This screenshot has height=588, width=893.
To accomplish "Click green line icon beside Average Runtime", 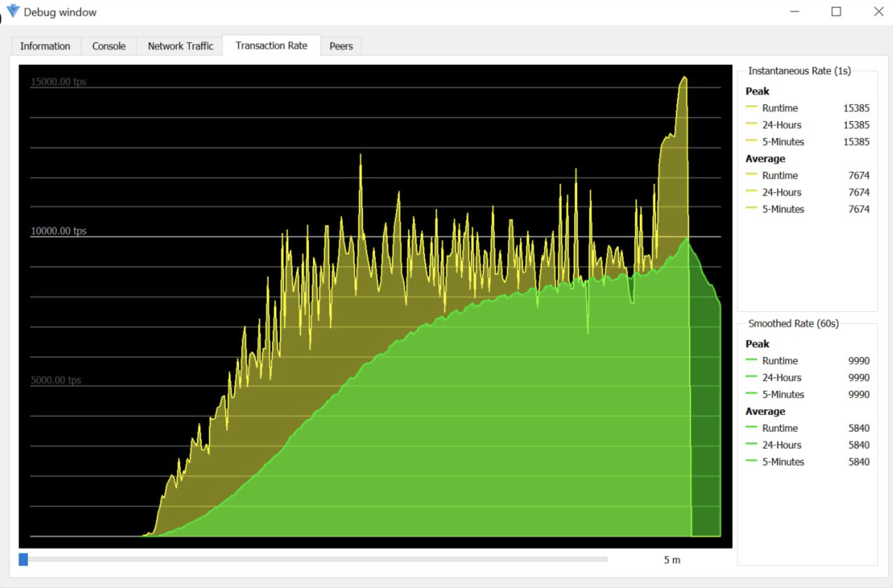I will point(751,427).
